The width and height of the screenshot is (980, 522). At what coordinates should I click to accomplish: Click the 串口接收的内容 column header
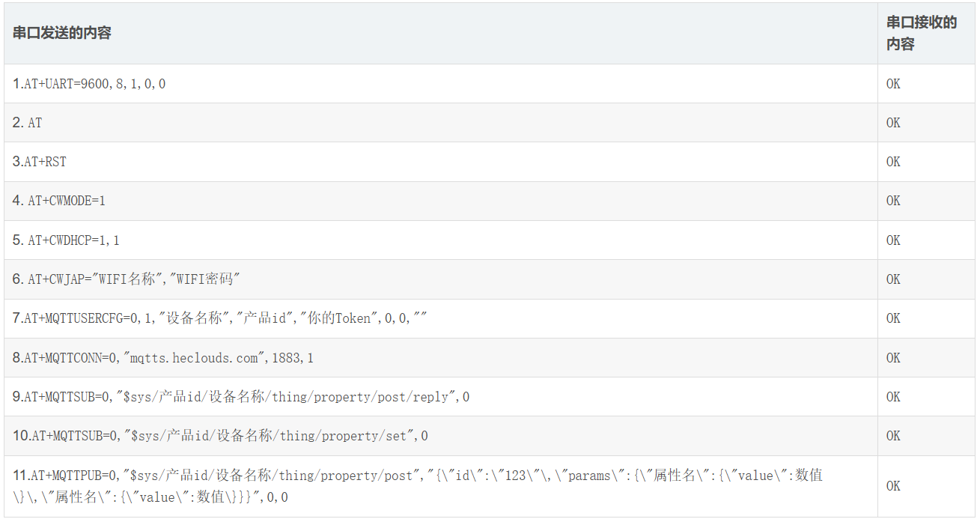click(x=922, y=34)
